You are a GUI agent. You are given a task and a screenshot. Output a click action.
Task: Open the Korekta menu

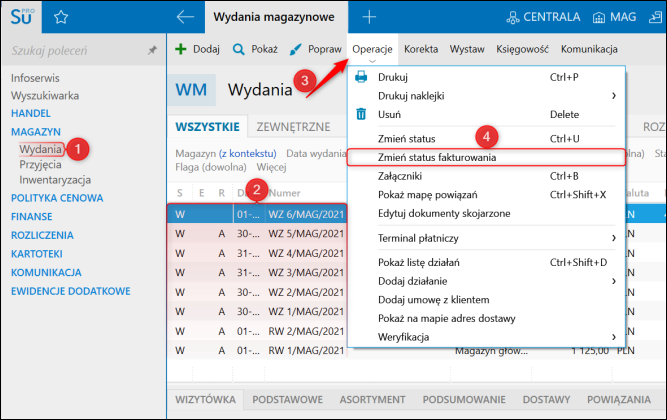421,49
